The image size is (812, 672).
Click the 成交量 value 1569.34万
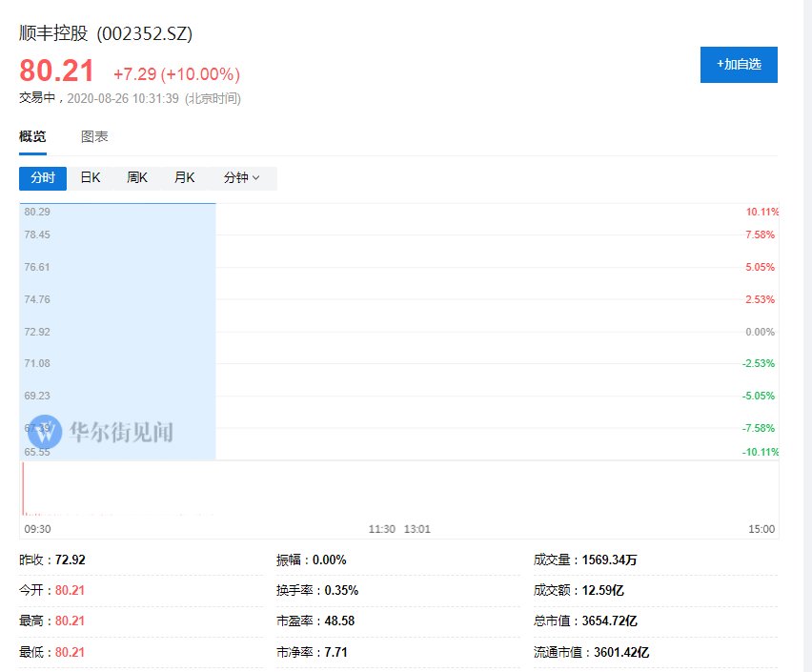610,560
